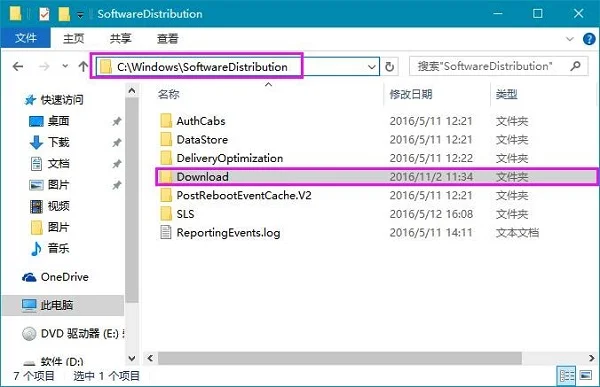Switch to the 查看 tab
This screenshot has height=387, width=600.
(168, 38)
